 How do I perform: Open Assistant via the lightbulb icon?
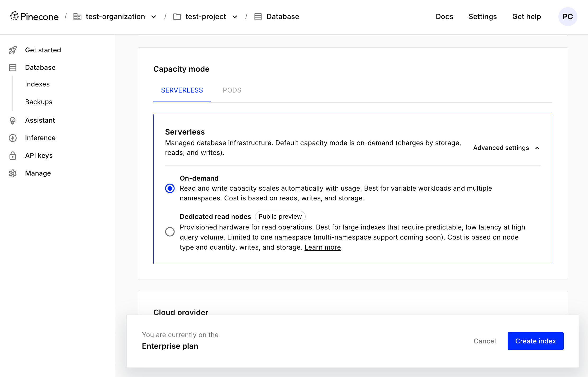[x=13, y=120]
